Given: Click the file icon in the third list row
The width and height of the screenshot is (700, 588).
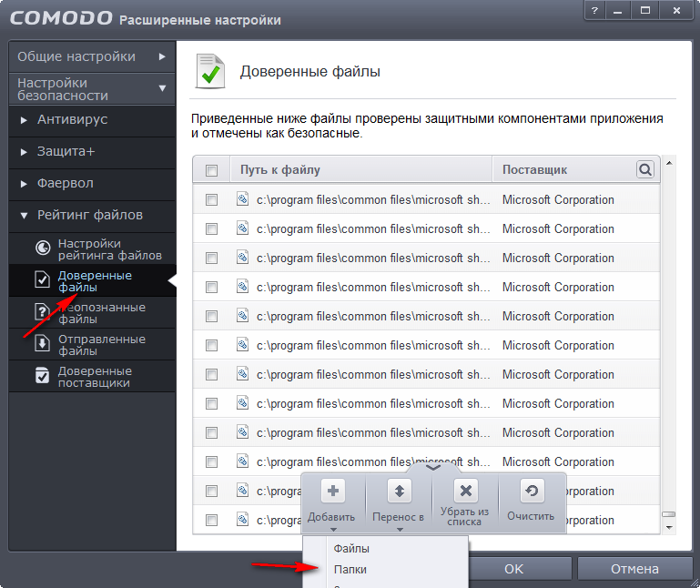Looking at the screenshot, I should click(242, 258).
